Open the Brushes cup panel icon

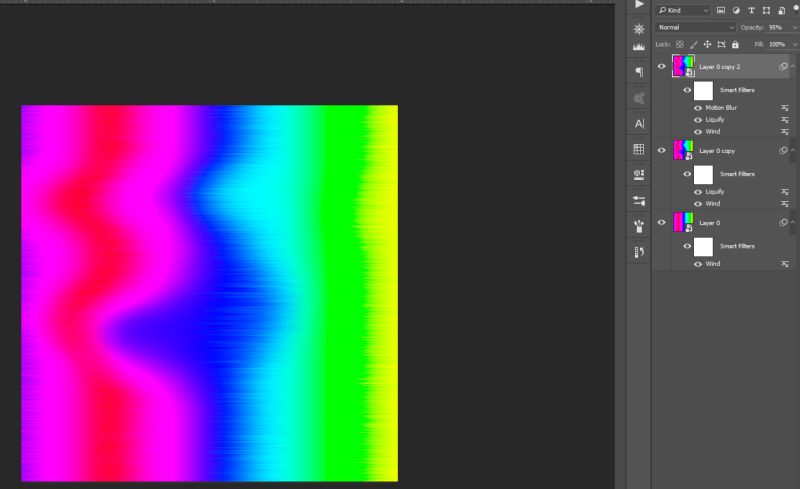pyautogui.click(x=639, y=226)
